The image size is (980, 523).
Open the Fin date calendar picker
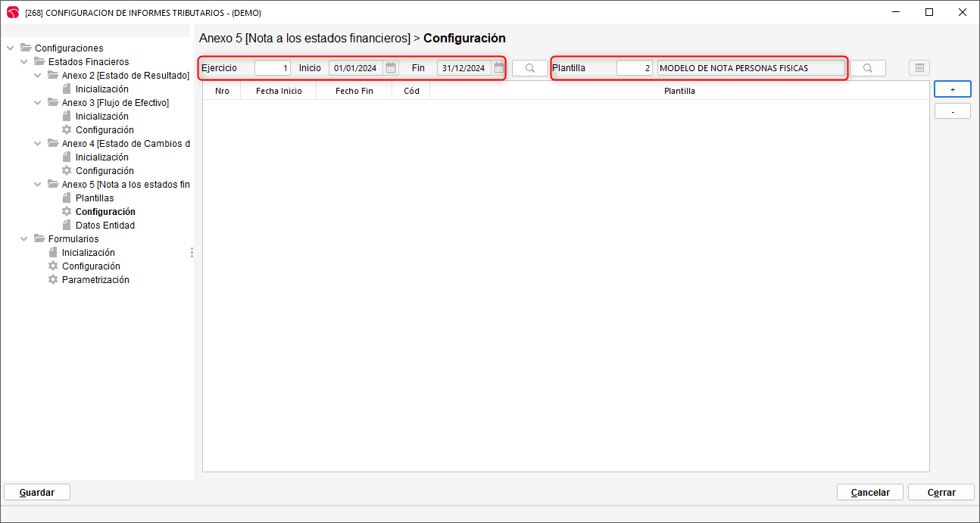pyautogui.click(x=498, y=68)
